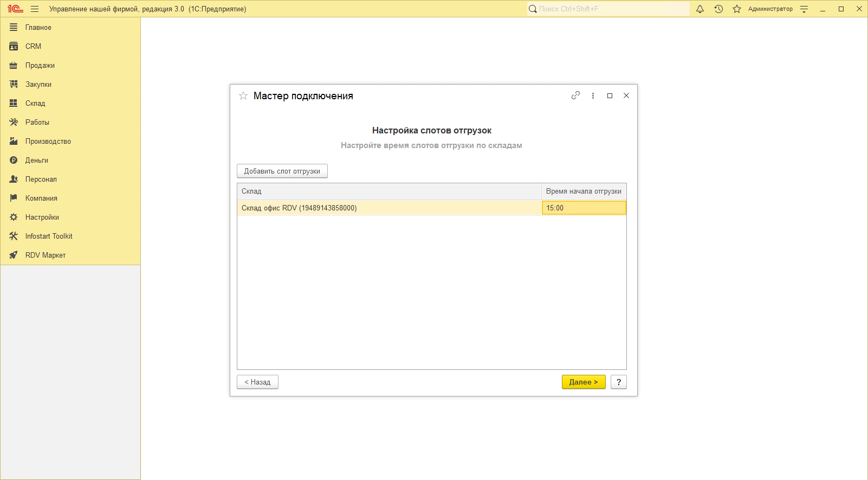Click the Администратор user name
The height and width of the screenshot is (480, 868).
770,9
